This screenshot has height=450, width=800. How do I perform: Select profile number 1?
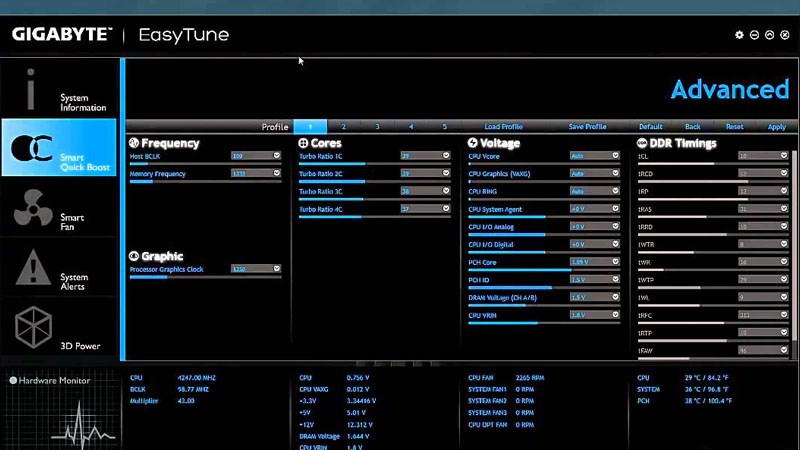coord(310,127)
